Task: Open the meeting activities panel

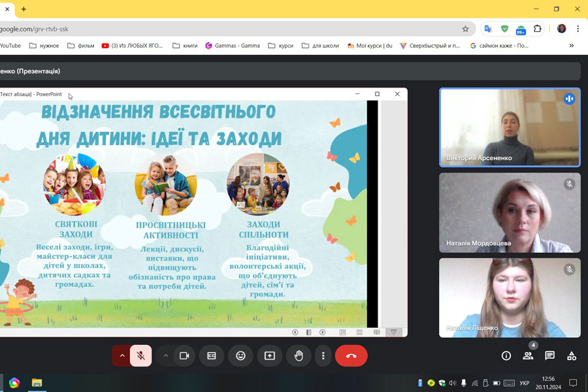Action: (572, 355)
